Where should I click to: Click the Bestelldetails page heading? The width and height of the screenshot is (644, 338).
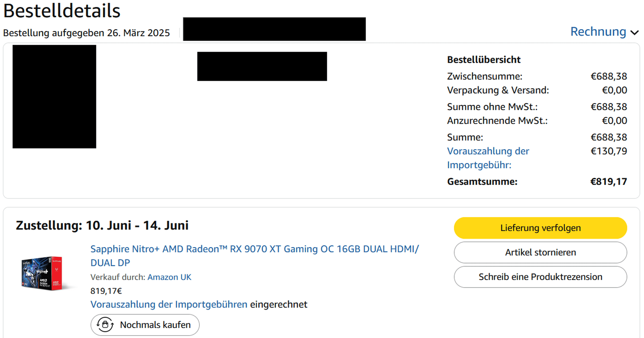[62, 11]
